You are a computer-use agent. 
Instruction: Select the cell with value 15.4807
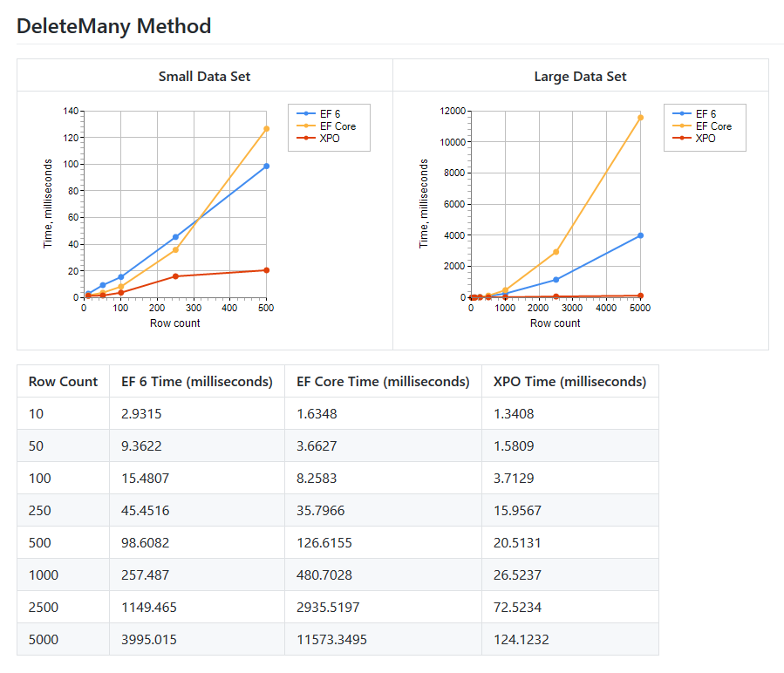pos(197,478)
